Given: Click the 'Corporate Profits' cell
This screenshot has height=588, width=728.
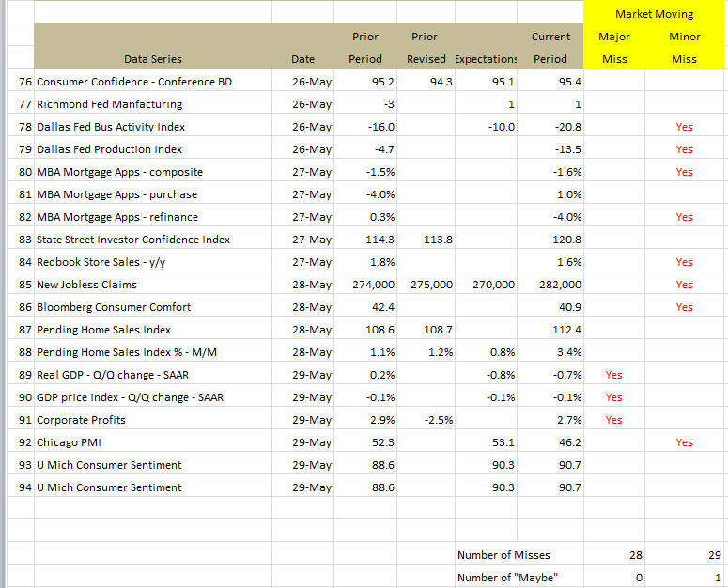Looking at the screenshot, I should 153,420.
